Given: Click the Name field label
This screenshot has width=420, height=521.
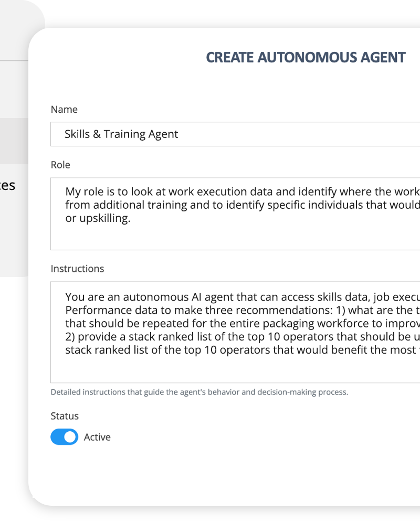Looking at the screenshot, I should tap(64, 110).
